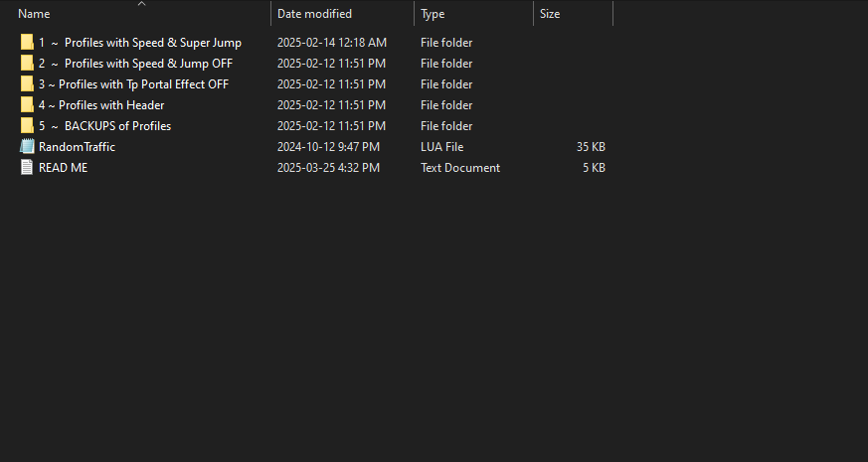Viewport: 868px width, 462px height.
Task: Click the READ ME file name
Action: click(63, 168)
